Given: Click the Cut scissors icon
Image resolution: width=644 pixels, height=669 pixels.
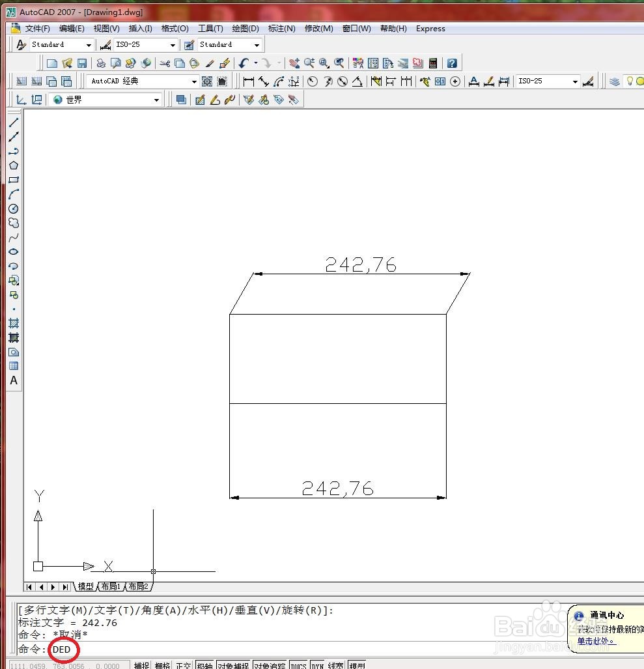Looking at the screenshot, I should click(165, 64).
